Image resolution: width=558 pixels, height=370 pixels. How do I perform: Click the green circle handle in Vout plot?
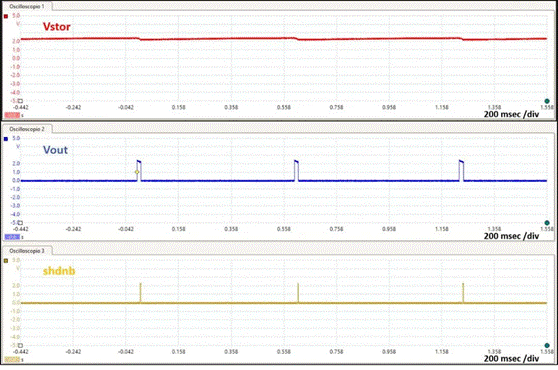[547, 223]
